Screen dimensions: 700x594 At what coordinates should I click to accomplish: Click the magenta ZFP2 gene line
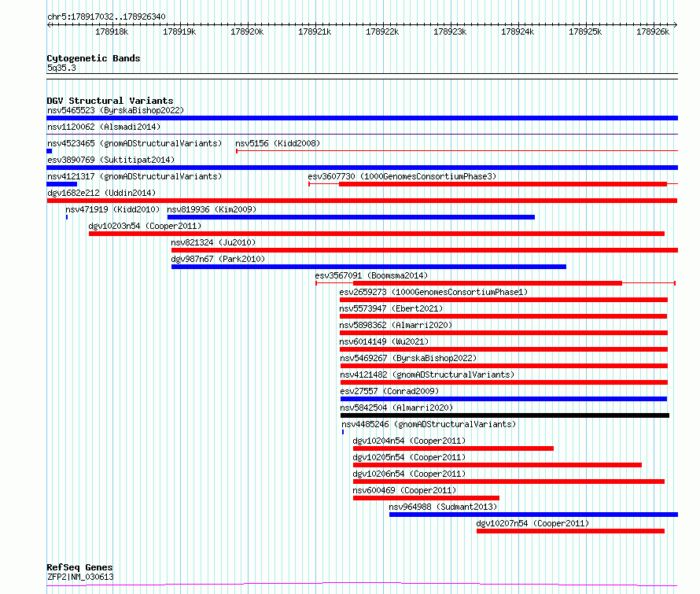(362, 585)
